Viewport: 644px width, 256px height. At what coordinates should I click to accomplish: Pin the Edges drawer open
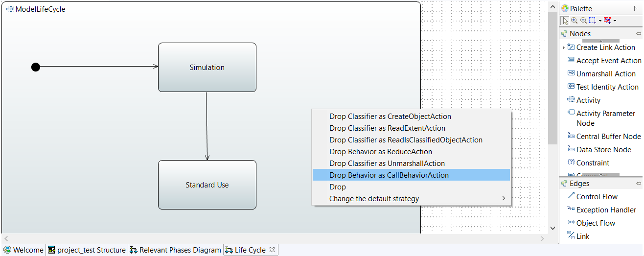tap(639, 184)
